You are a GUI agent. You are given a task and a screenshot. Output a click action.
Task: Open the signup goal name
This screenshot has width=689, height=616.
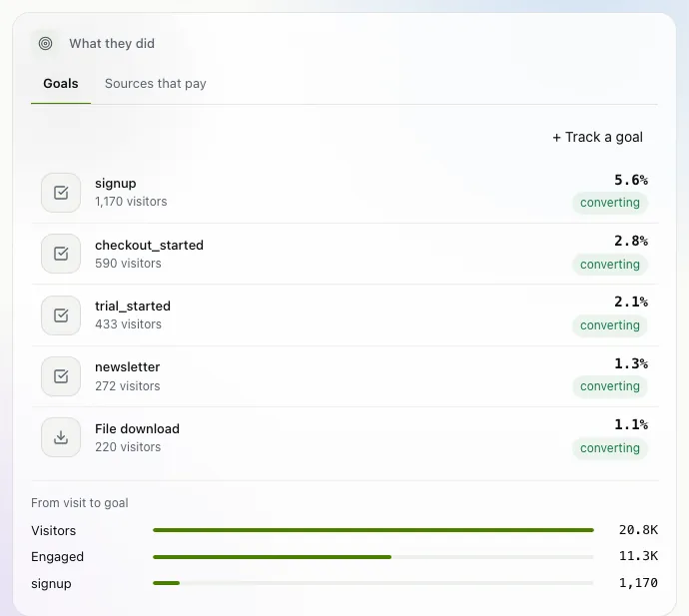click(116, 184)
